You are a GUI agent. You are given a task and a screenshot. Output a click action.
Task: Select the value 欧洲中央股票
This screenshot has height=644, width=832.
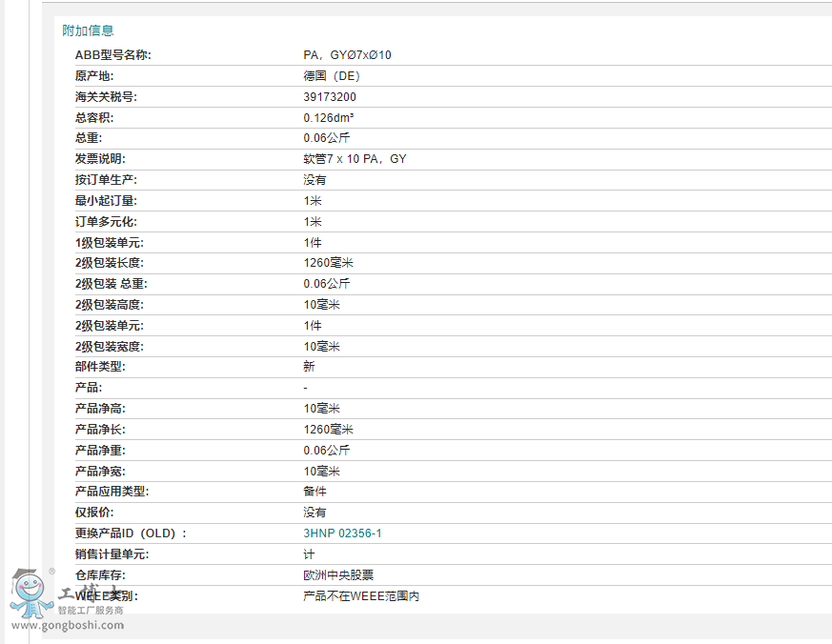[x=338, y=575]
